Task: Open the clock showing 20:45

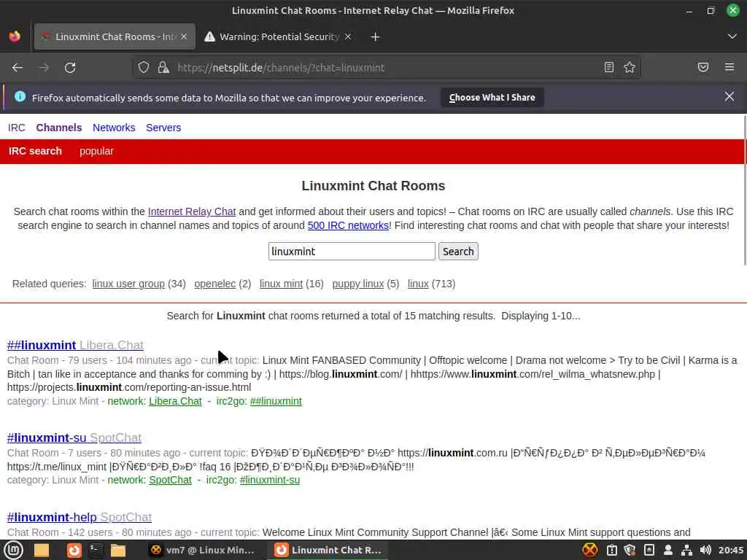Action: pos(731,550)
